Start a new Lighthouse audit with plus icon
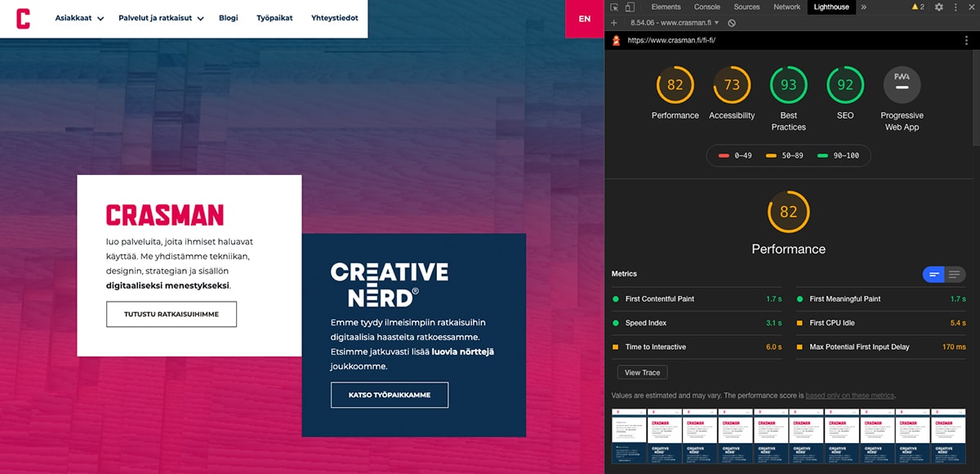This screenshot has width=980, height=474. [614, 23]
